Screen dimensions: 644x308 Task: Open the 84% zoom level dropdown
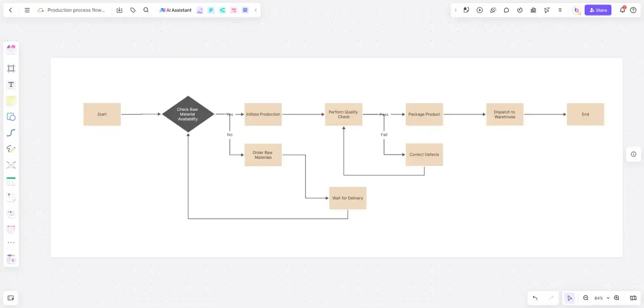click(x=602, y=298)
